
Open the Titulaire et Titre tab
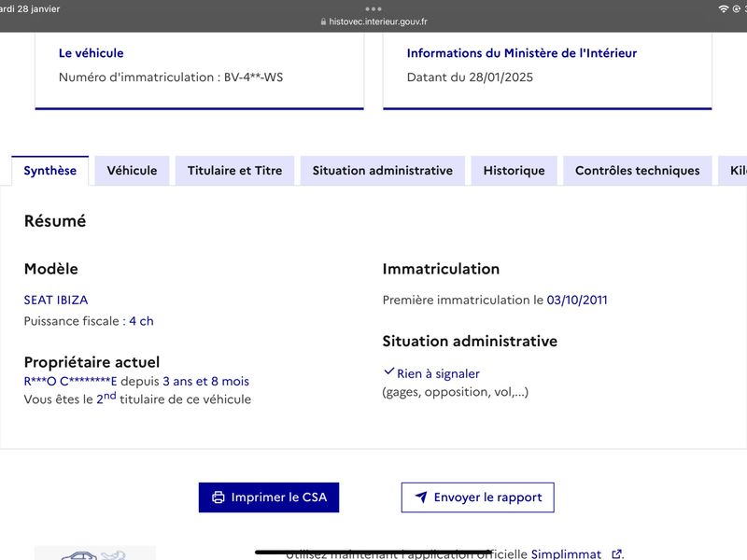coord(235,171)
